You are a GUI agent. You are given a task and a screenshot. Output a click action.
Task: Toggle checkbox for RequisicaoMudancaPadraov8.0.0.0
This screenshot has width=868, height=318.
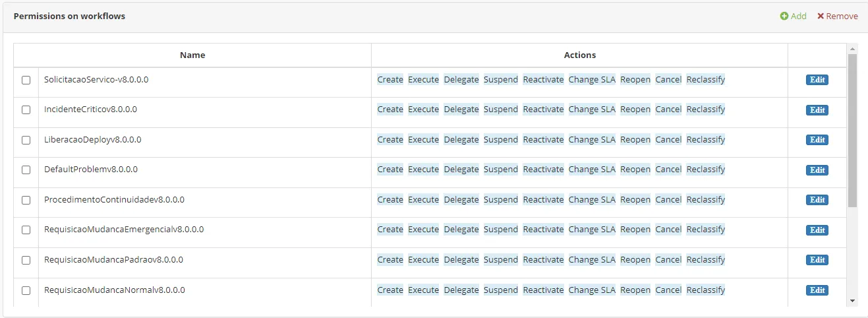[x=26, y=260]
